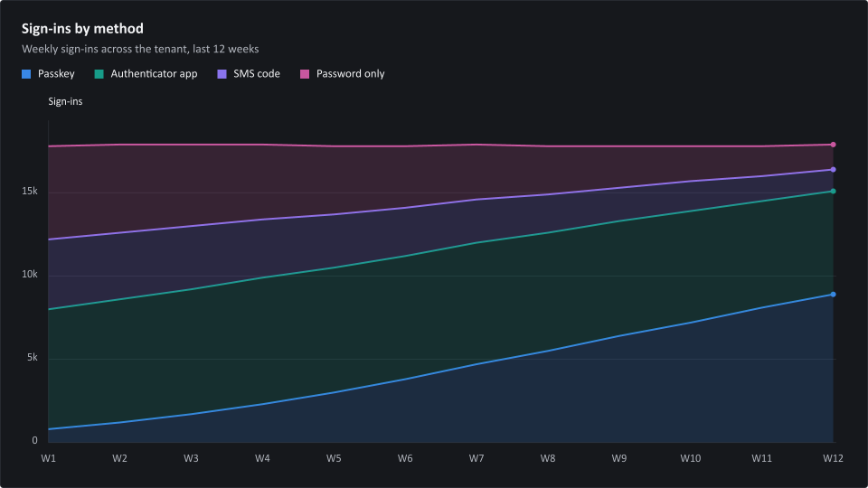Click the 'Sign-ins' y-axis title

pos(65,102)
